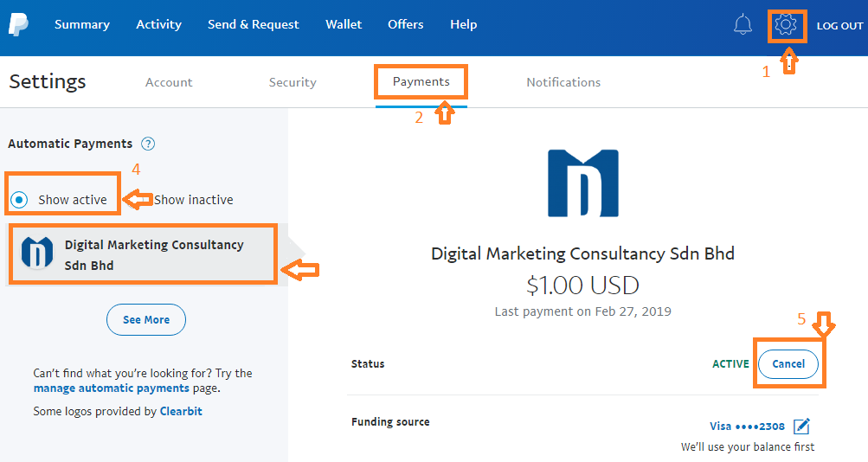Switch to the Payments tab

(421, 82)
